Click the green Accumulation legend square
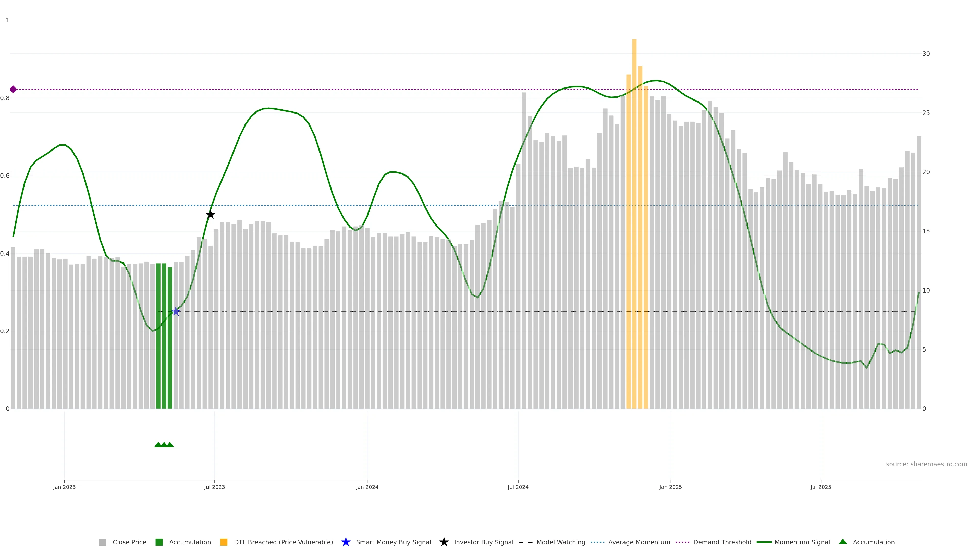This screenshot has width=980, height=551. click(x=159, y=542)
